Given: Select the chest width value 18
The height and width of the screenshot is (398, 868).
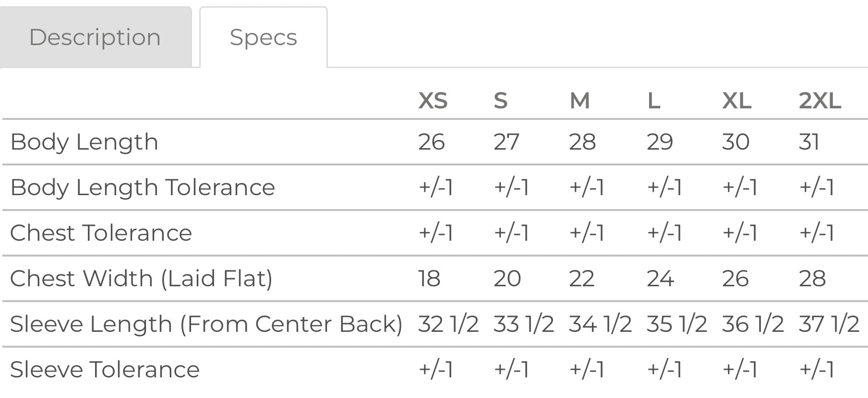Looking at the screenshot, I should click(x=429, y=279).
